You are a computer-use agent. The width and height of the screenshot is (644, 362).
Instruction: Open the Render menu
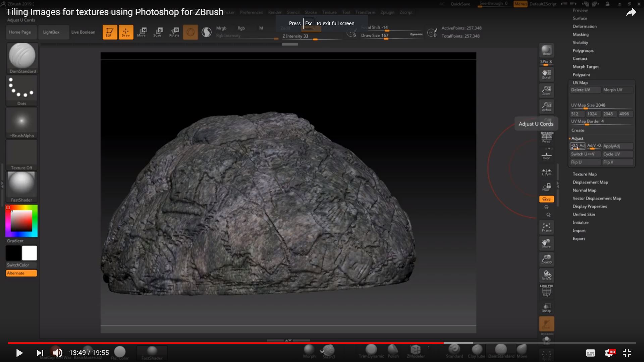275,12
